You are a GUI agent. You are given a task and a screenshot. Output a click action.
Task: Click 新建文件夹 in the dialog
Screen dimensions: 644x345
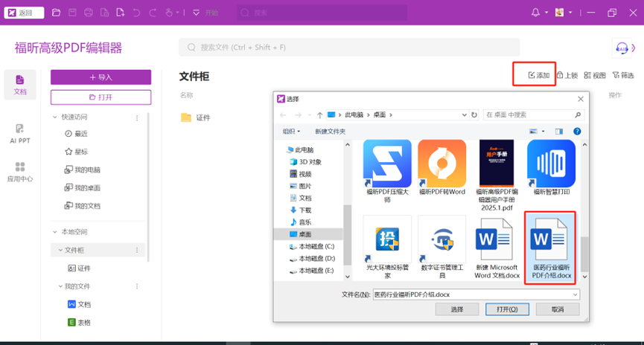click(331, 132)
